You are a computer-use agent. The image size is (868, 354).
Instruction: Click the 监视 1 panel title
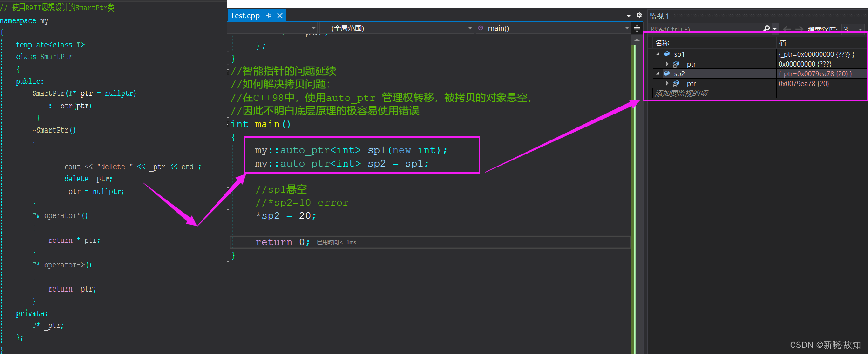click(x=659, y=16)
